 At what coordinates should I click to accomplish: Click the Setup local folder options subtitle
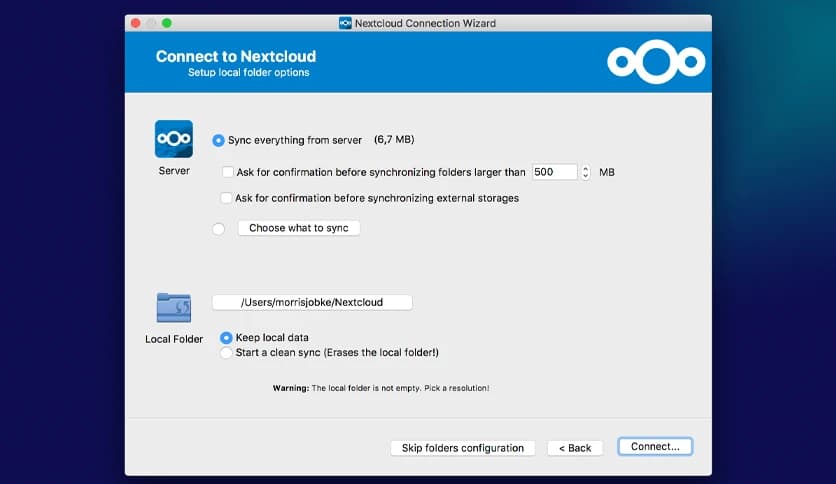coord(248,72)
